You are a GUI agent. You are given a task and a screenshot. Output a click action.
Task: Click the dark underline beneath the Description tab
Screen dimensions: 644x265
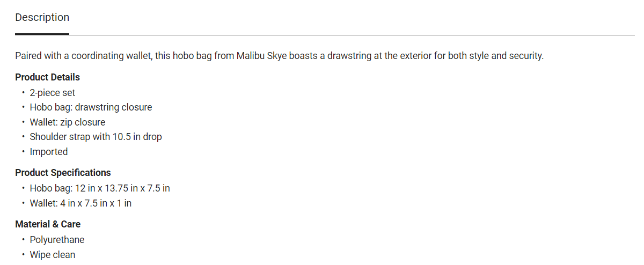point(42,34)
